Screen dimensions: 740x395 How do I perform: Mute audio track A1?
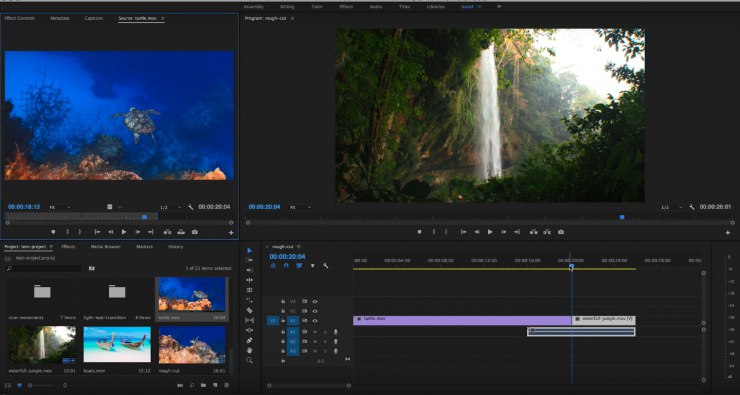click(x=315, y=332)
